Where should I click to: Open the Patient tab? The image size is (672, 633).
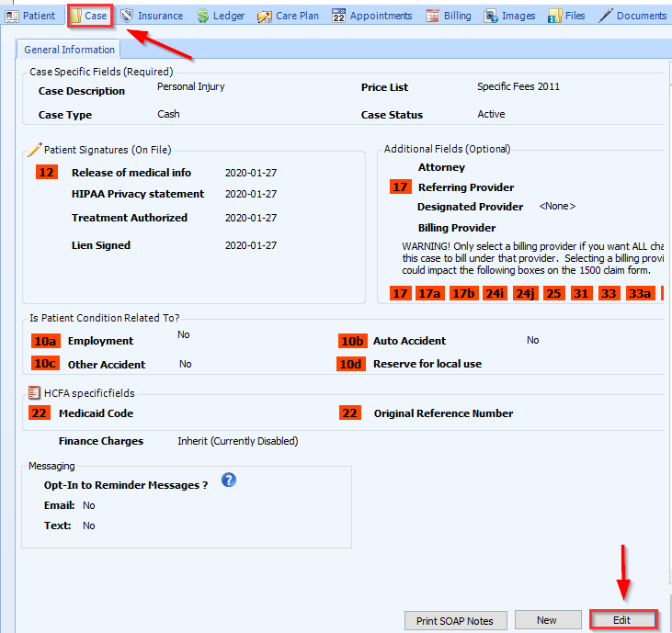click(x=30, y=16)
